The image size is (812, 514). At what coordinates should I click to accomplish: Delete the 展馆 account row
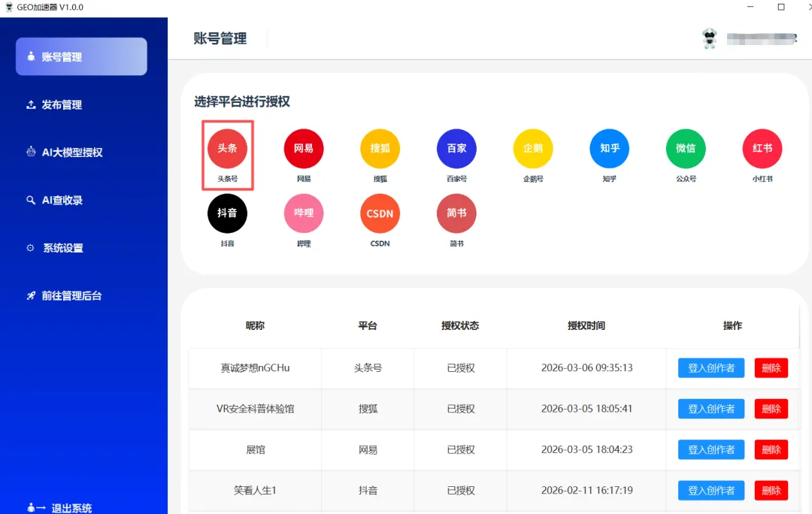click(771, 450)
